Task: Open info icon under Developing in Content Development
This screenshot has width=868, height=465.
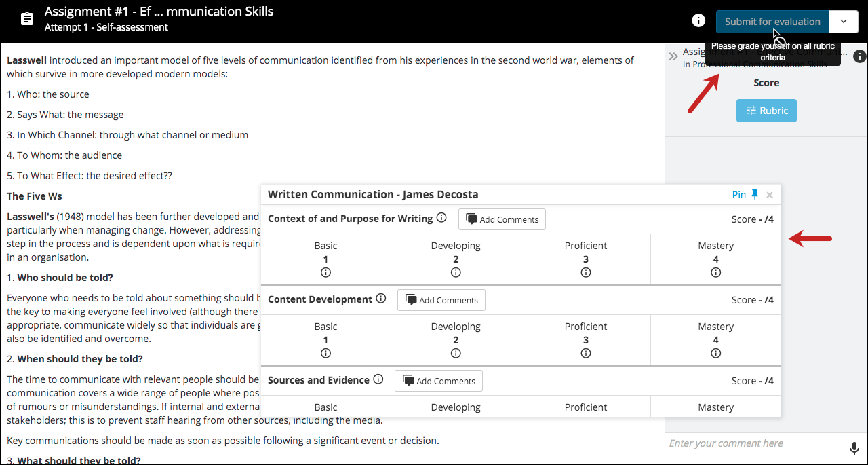Action: click(x=456, y=354)
